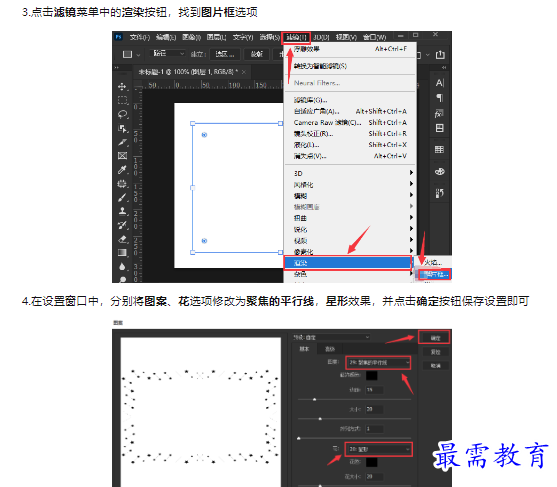Open the table-grid panel icon in right strip
The width and height of the screenshot is (557, 487).
pos(439,150)
